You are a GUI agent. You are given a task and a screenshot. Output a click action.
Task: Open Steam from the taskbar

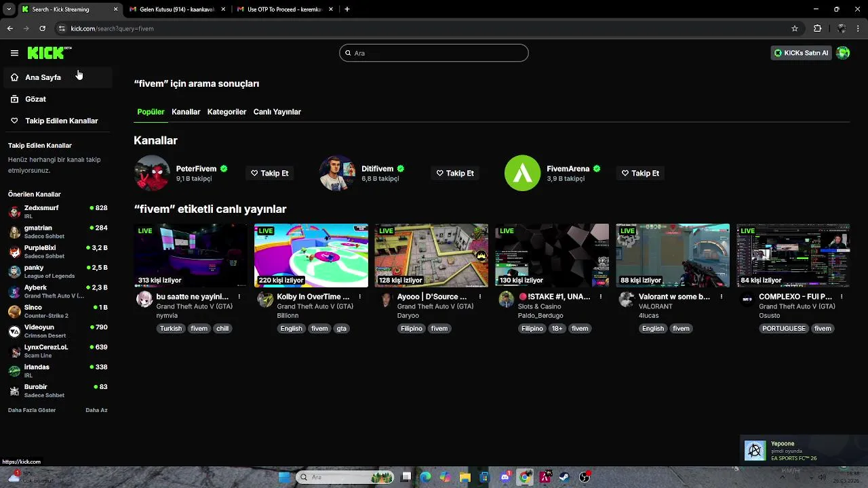tap(564, 477)
